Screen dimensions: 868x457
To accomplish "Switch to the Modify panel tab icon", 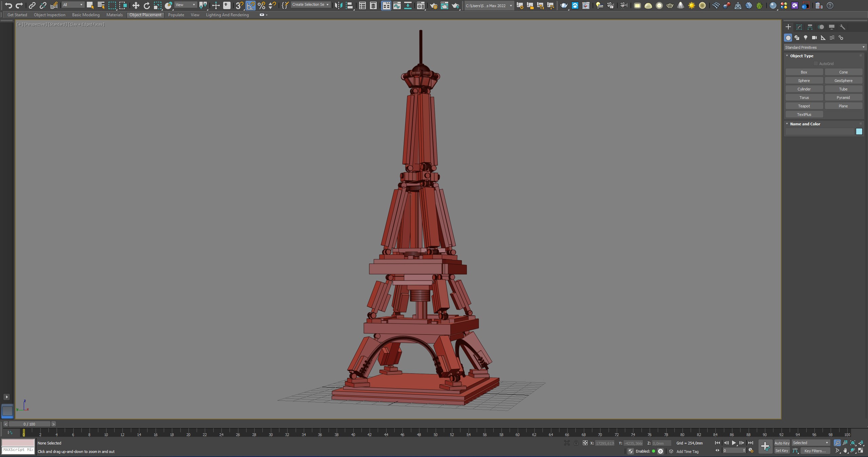I will pos(799,27).
